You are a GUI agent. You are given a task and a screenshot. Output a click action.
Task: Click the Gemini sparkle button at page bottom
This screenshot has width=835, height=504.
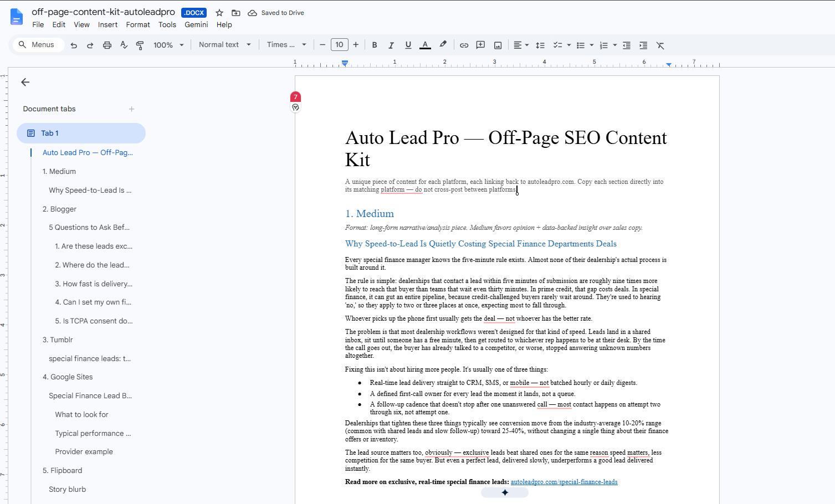pos(505,492)
